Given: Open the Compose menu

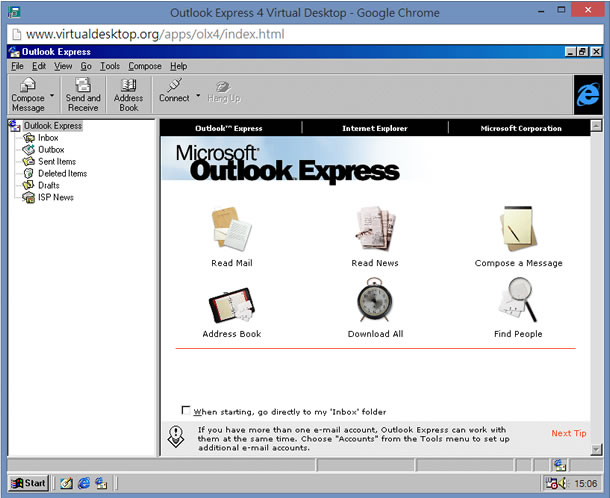Looking at the screenshot, I should (144, 66).
